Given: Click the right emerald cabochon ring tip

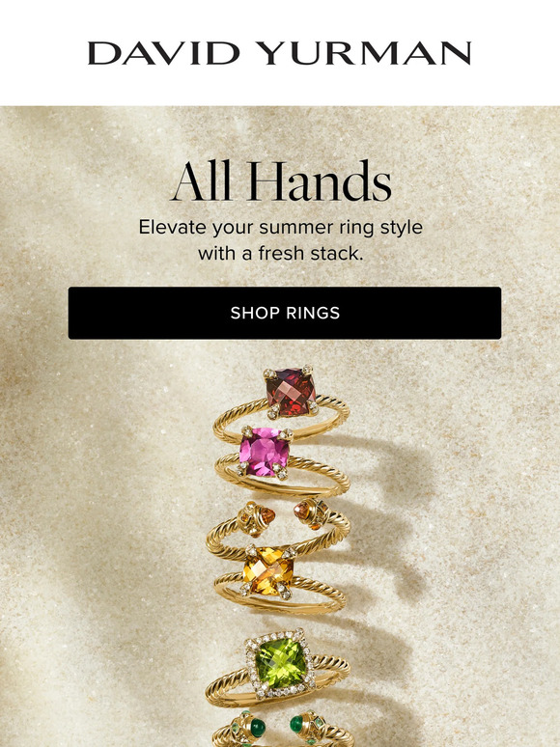Looking at the screenshot, I should pos(296,725).
